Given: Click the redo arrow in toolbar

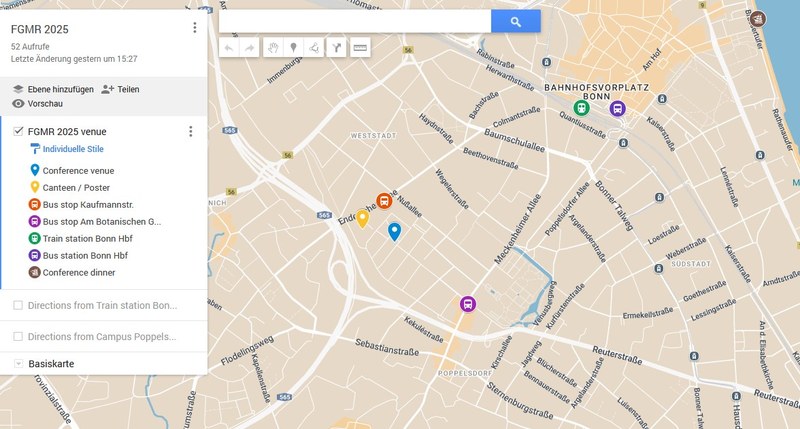Looking at the screenshot, I should [249, 48].
